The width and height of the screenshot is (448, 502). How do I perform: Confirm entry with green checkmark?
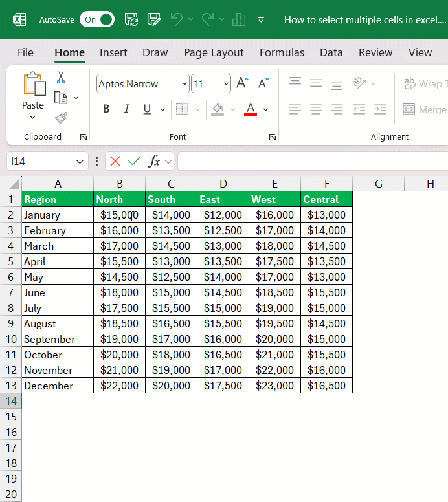(x=135, y=161)
